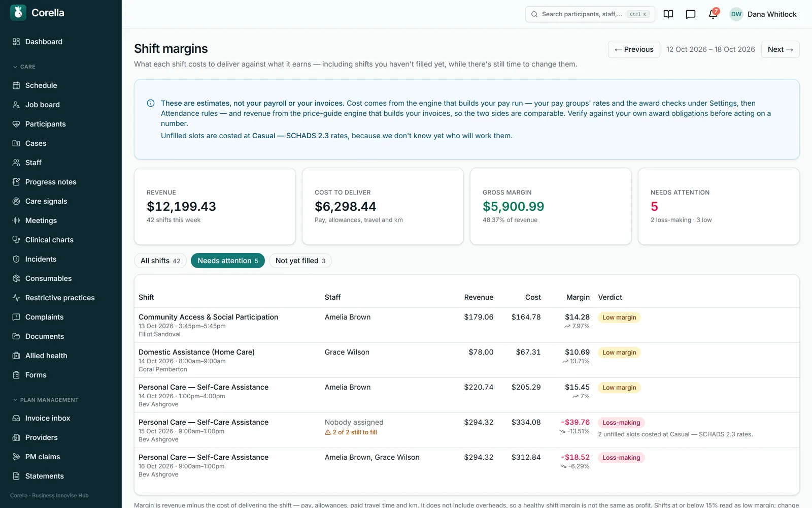Open the notifications bell icon
Image resolution: width=812 pixels, height=508 pixels.
click(713, 14)
